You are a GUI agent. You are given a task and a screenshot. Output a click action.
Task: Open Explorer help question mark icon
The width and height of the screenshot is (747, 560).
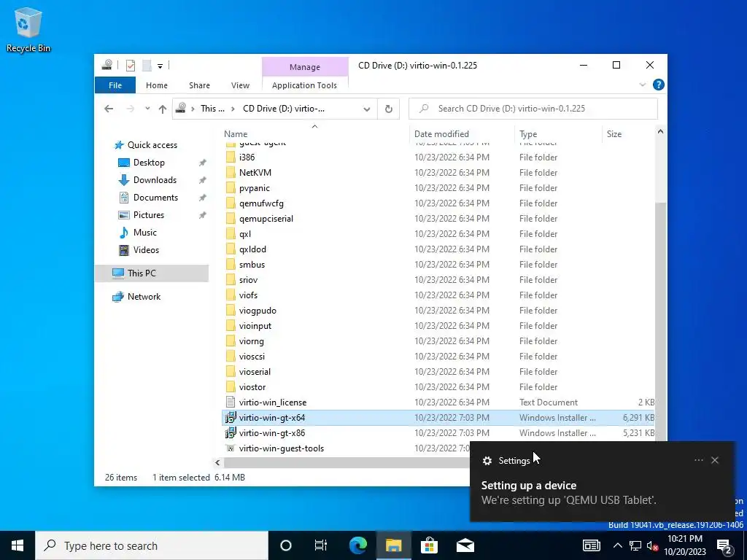(659, 85)
